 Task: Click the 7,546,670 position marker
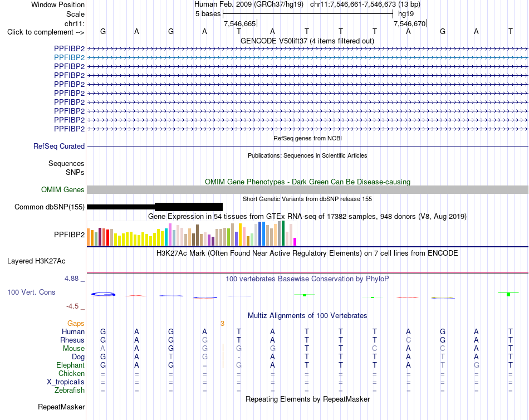410,23
